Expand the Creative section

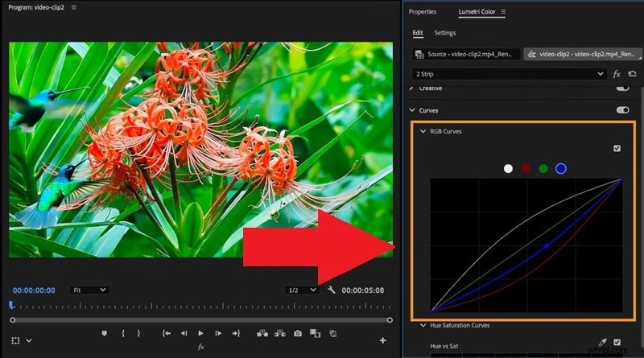coord(412,88)
